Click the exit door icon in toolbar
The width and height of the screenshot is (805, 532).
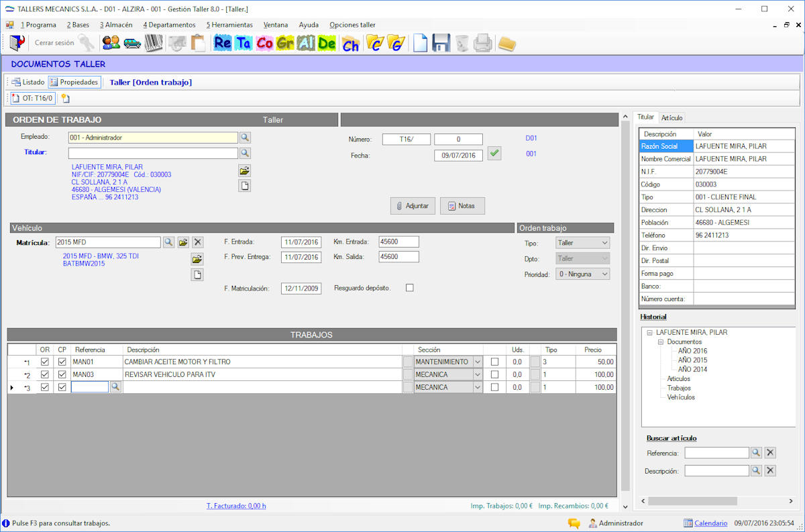[x=16, y=43]
